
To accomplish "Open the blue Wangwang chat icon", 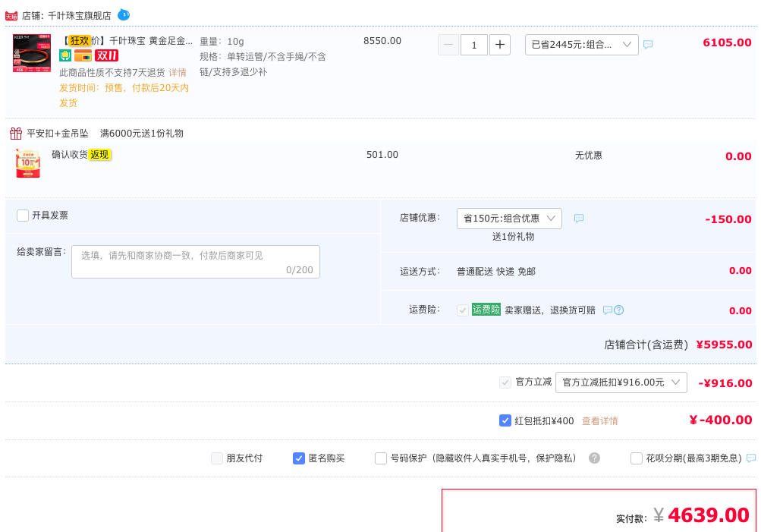I will point(124,14).
